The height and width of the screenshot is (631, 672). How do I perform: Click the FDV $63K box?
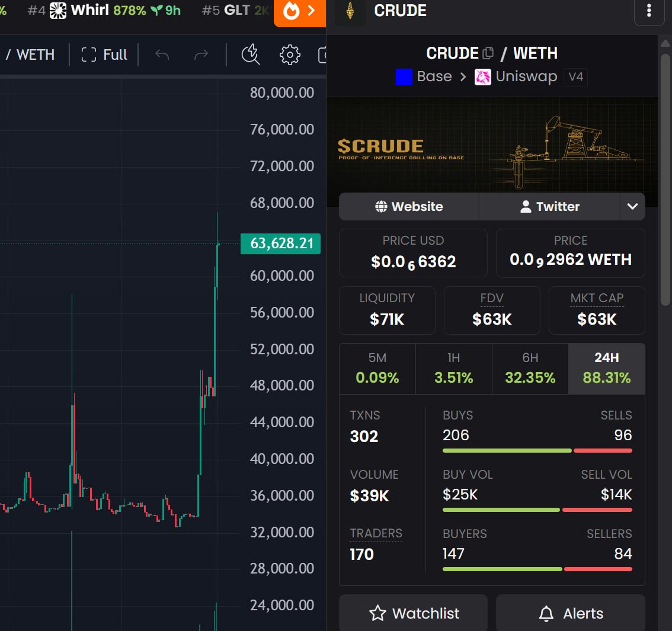492,310
